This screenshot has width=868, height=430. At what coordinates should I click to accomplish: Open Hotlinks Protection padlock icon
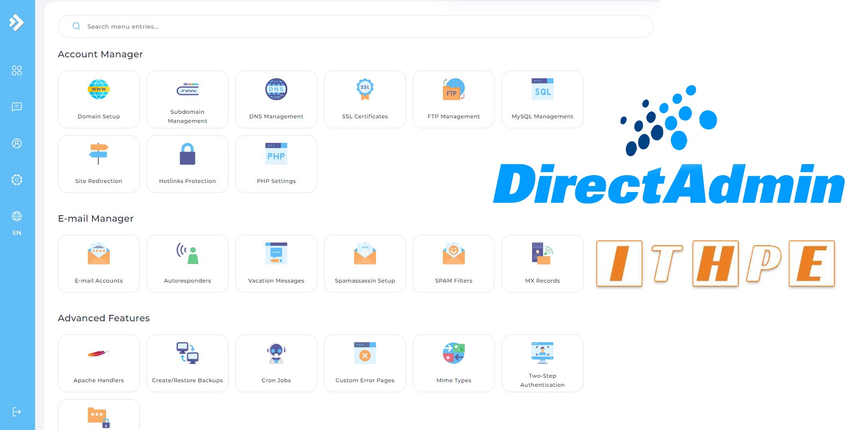coord(188,154)
